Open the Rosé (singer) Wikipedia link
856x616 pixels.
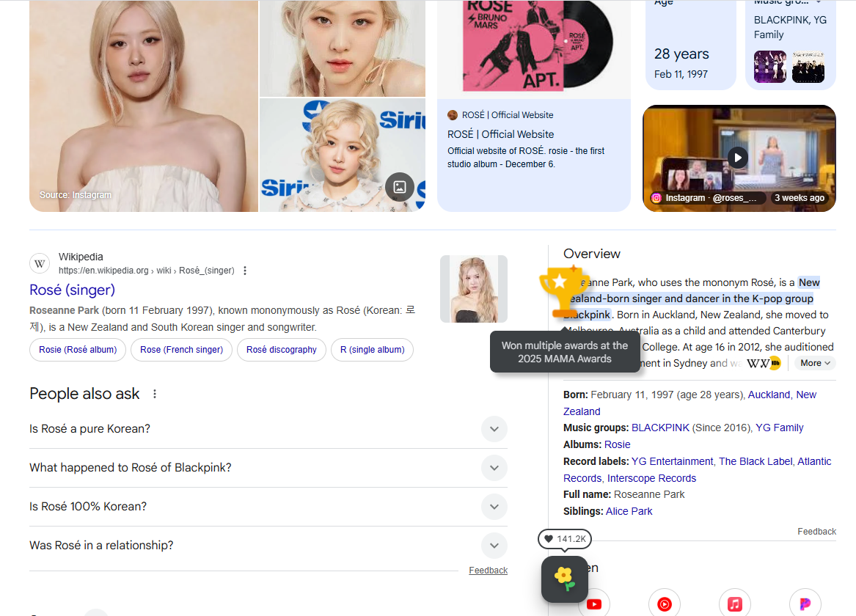[x=72, y=290]
